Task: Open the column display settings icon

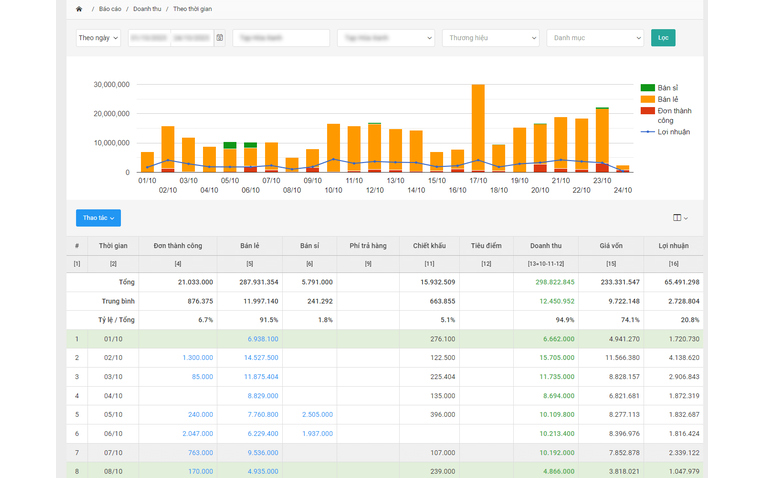Action: [x=680, y=218]
